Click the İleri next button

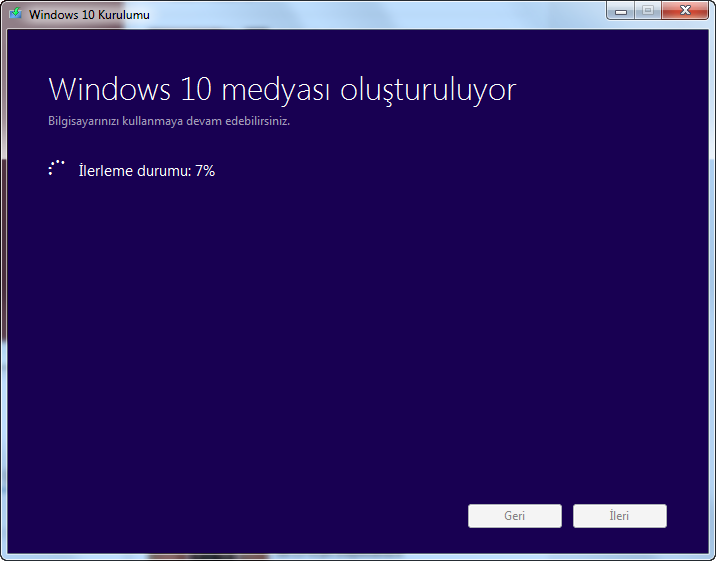620,516
